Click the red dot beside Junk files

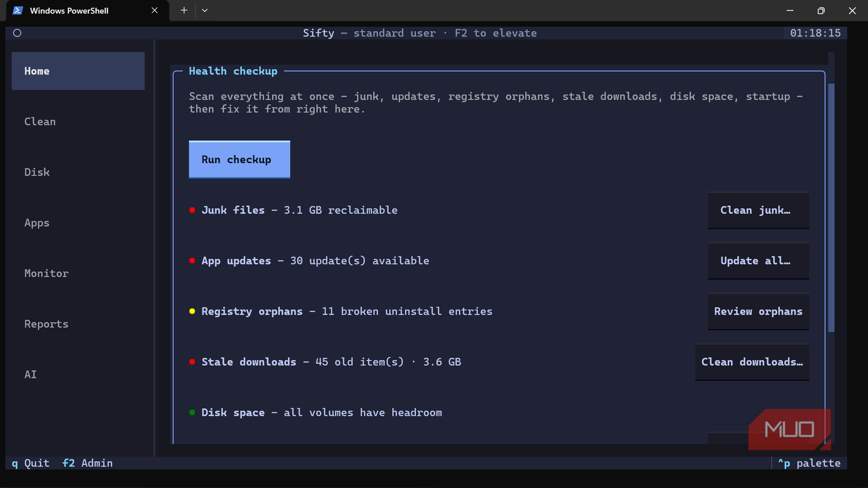tap(192, 210)
